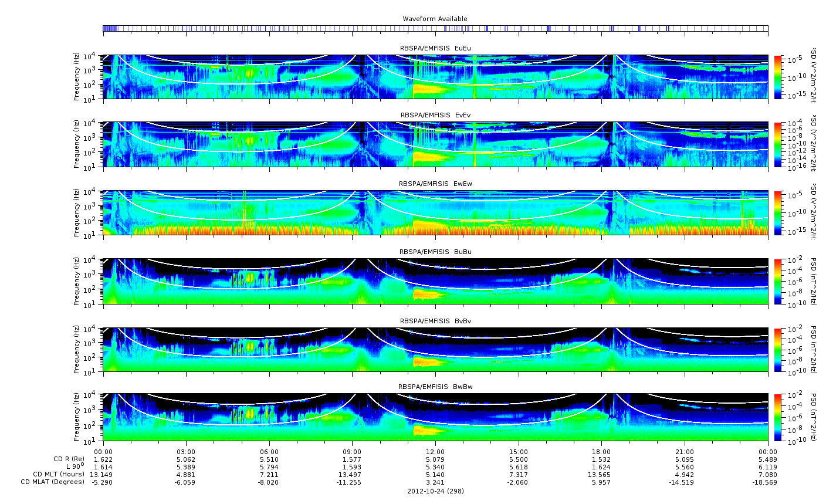Click the 2012-10-24 (298) date label
The height and width of the screenshot is (504, 826).
435,491
